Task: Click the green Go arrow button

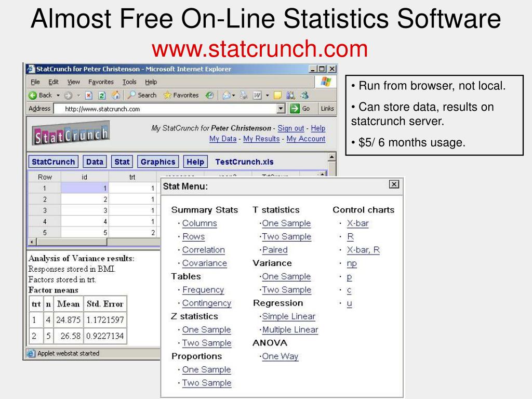Action: [295, 109]
